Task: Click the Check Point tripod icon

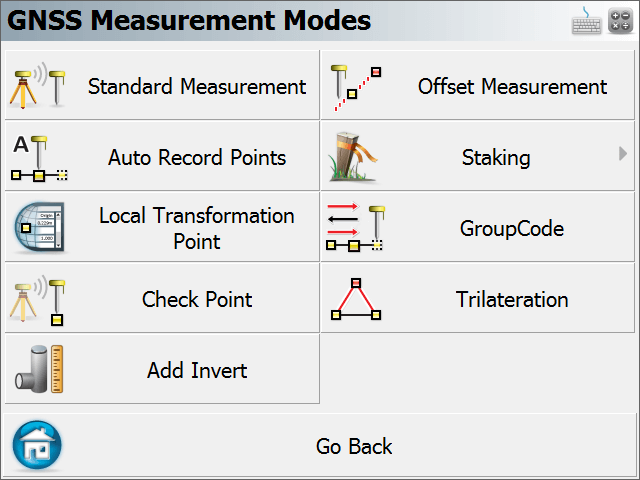Action: 38,301
